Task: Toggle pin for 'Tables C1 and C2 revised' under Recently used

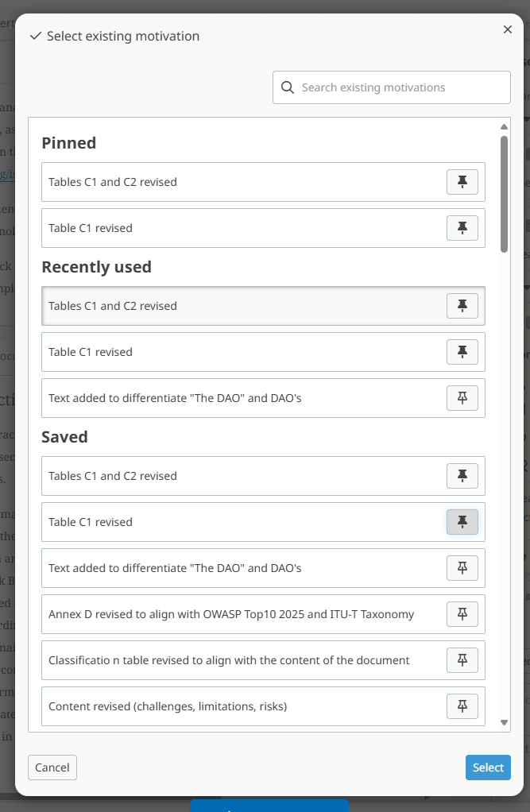Action: tap(462, 306)
